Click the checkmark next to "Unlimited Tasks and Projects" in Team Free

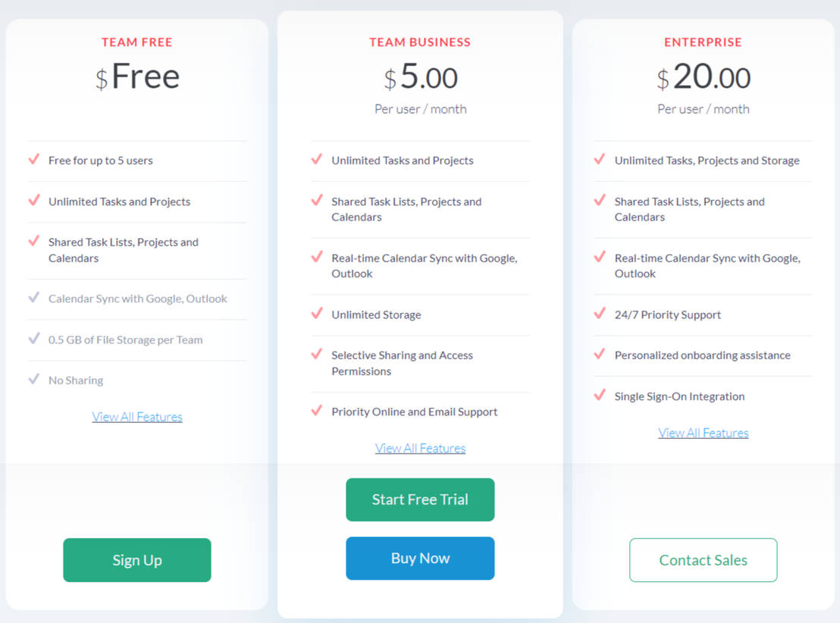tap(33, 202)
